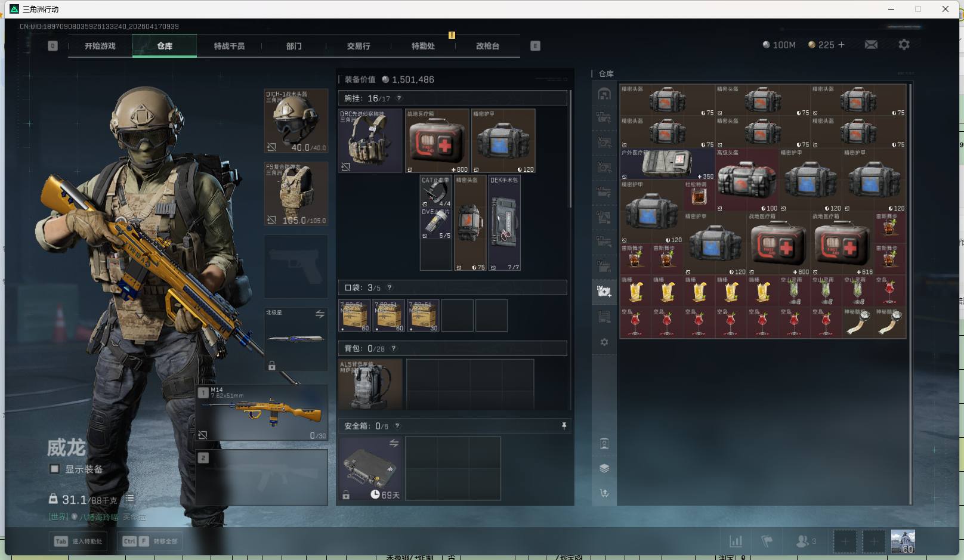
Task: Select the empty pistol slot
Action: coord(296,267)
